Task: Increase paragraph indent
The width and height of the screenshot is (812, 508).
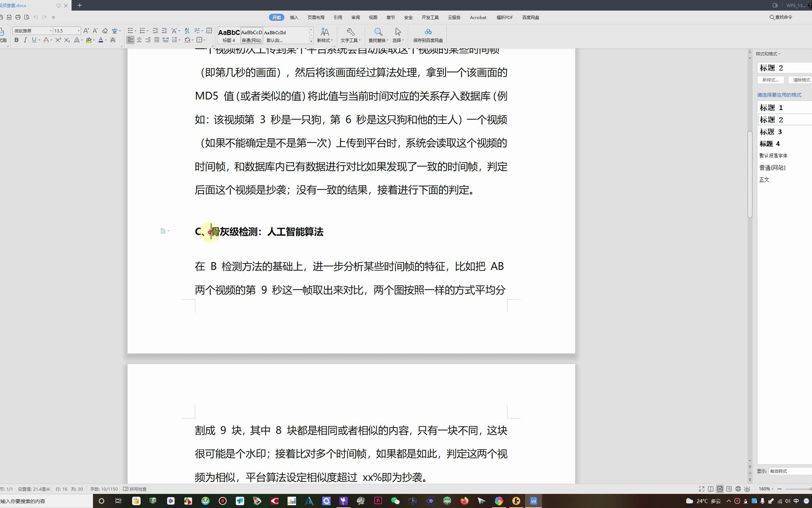Action: 164,31
